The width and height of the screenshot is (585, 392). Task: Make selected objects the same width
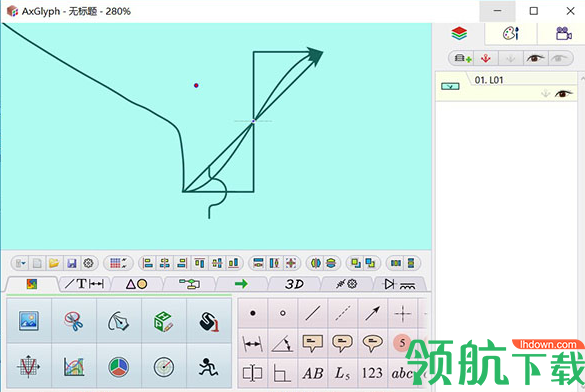tap(395, 263)
